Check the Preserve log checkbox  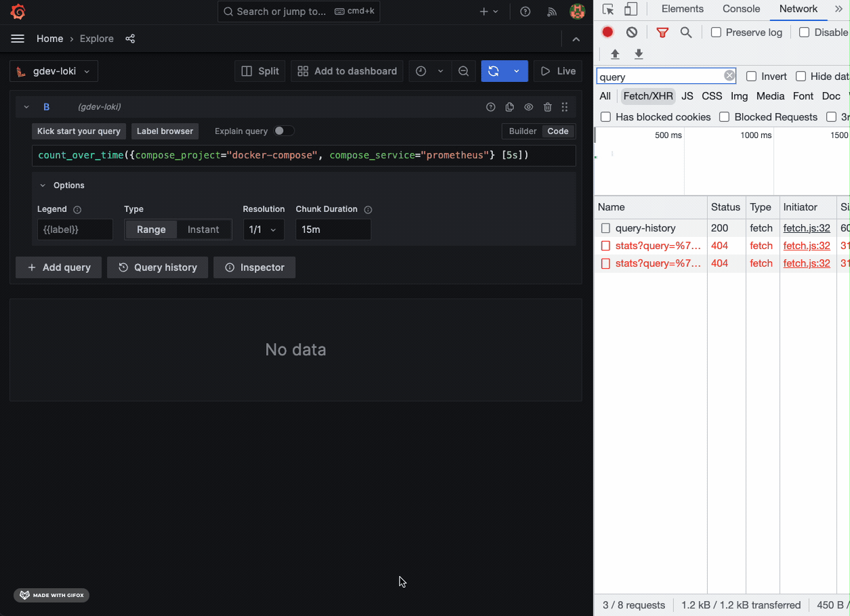click(x=715, y=32)
